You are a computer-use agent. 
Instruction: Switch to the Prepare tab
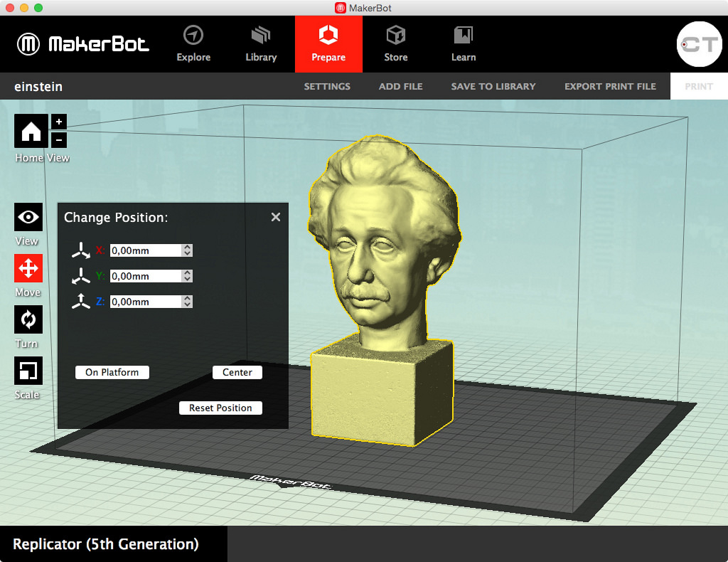click(x=328, y=44)
